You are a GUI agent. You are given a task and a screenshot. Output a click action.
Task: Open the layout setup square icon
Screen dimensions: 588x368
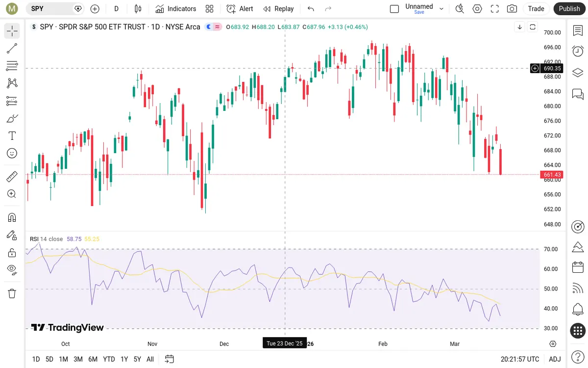click(394, 8)
